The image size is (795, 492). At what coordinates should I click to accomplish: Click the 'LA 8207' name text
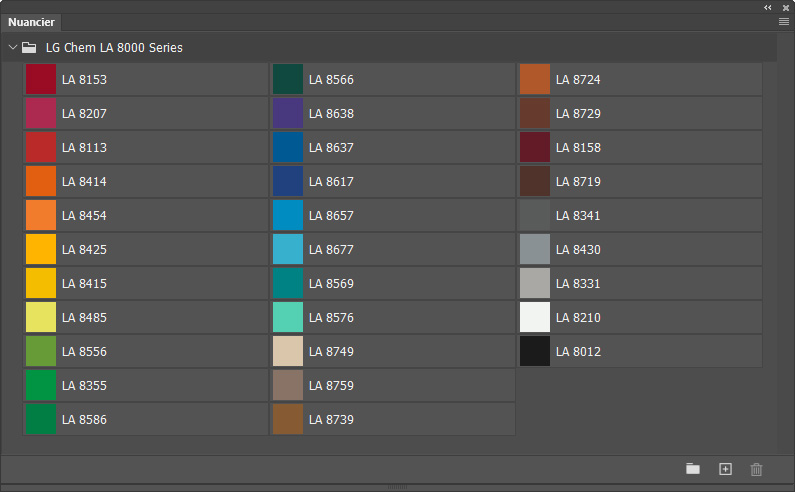coord(84,114)
